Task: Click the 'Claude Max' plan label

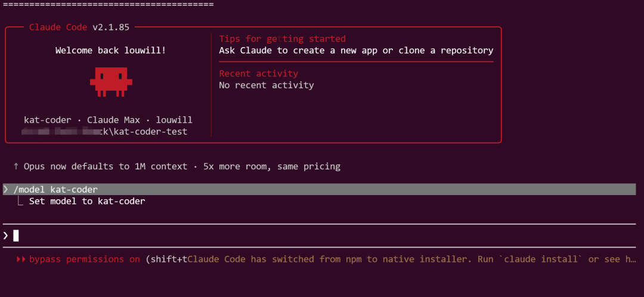Action: coord(113,120)
